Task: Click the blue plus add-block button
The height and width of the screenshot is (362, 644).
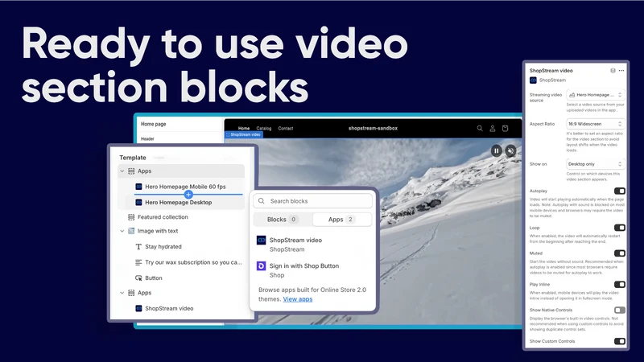Action: click(x=188, y=194)
